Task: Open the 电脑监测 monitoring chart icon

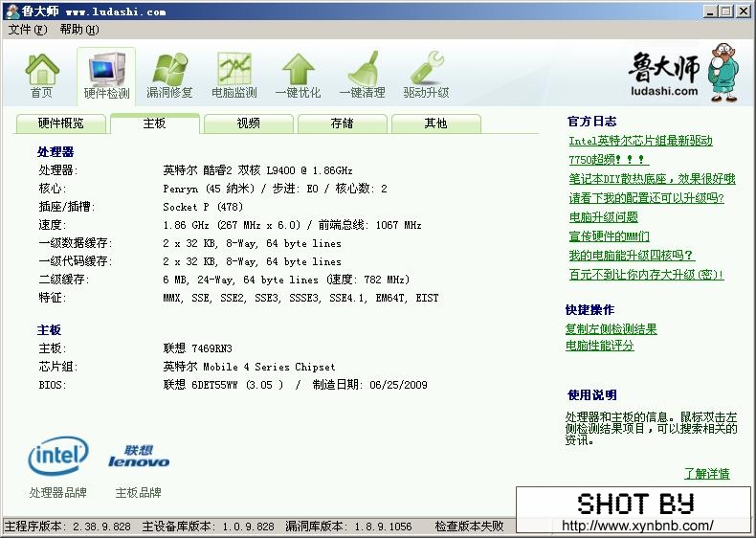Action: point(234,76)
